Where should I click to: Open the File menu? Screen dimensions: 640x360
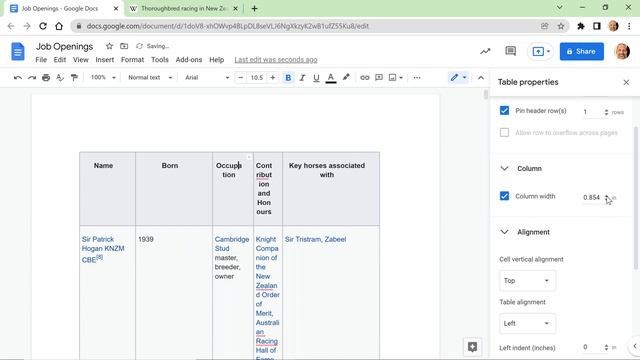(41, 60)
